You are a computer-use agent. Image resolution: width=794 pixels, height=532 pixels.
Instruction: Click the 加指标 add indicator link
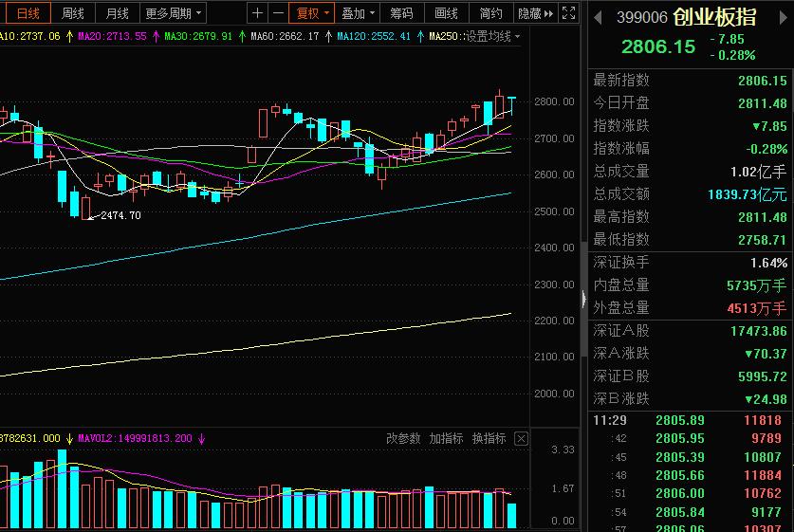point(446,438)
